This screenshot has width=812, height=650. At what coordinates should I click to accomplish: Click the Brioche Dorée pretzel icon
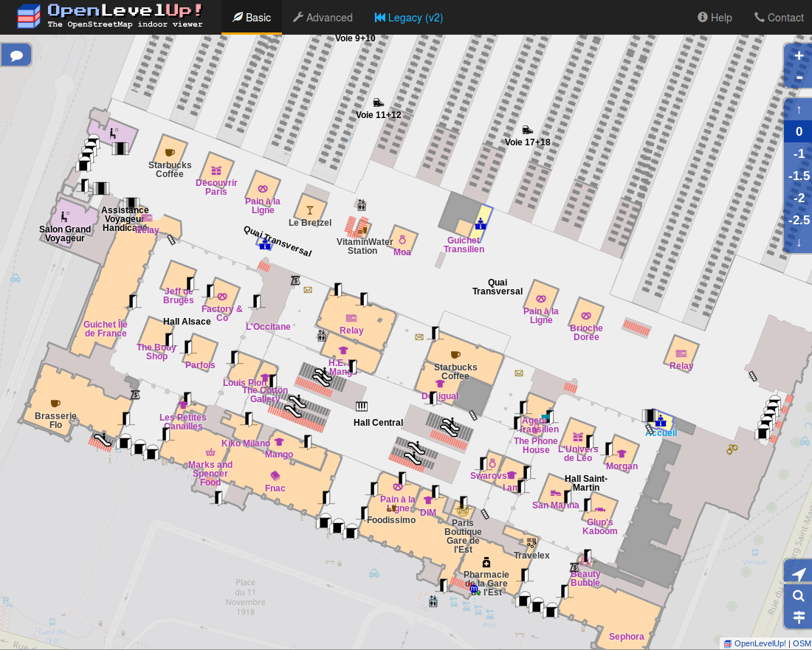coord(585,316)
